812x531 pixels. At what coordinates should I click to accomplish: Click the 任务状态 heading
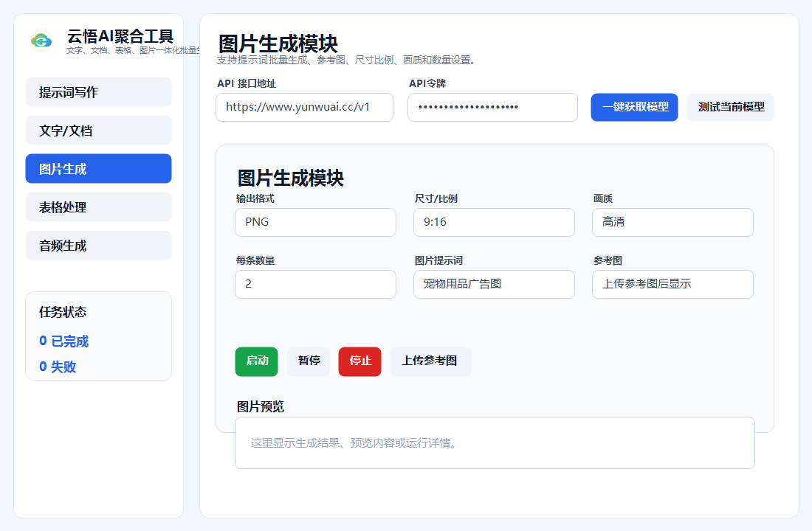pos(63,312)
